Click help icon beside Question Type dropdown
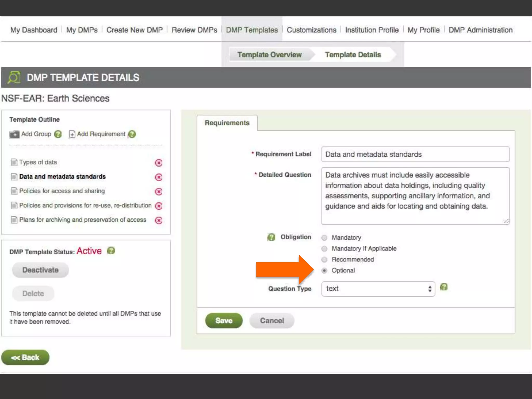This screenshot has height=399, width=532. 444,287
